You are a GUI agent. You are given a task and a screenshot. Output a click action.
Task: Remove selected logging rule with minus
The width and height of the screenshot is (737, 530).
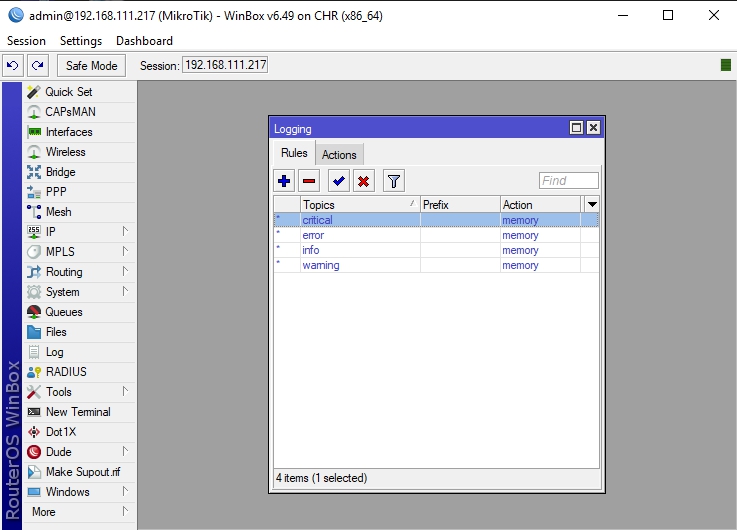coord(309,181)
